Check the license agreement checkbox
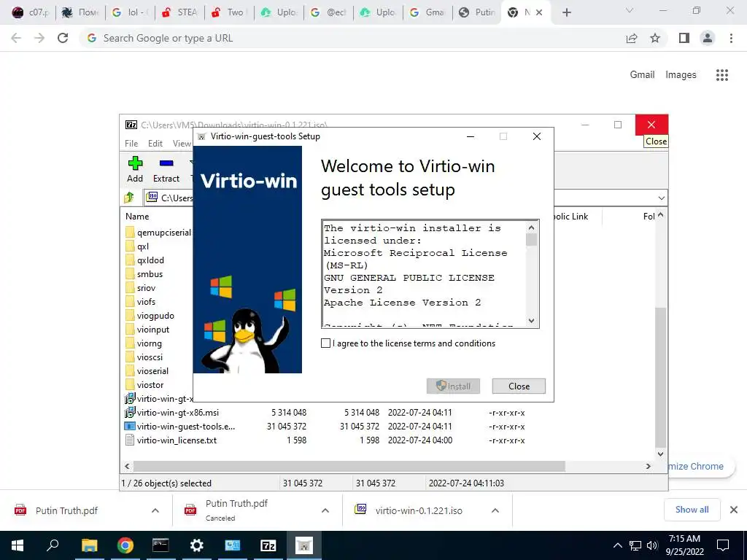Viewport: 747px width, 560px height. (325, 343)
